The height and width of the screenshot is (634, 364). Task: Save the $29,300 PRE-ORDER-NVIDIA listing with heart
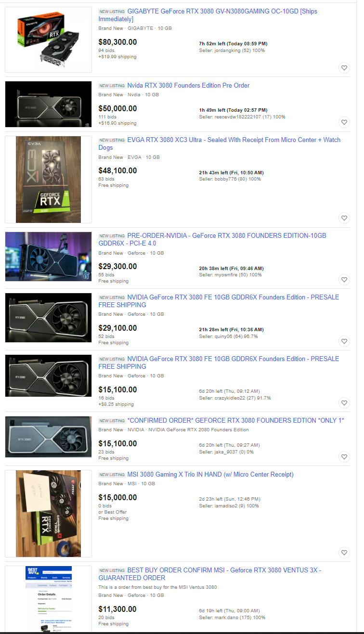(344, 280)
